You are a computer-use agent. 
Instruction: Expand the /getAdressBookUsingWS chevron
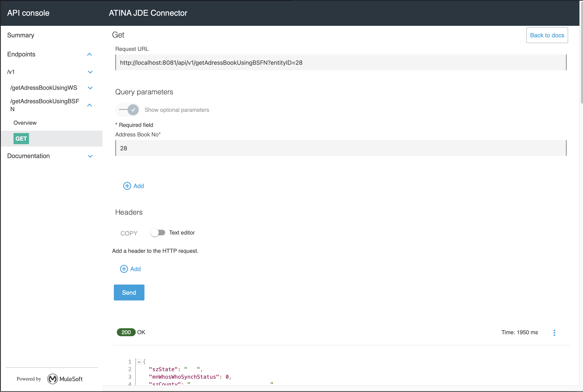pyautogui.click(x=90, y=88)
